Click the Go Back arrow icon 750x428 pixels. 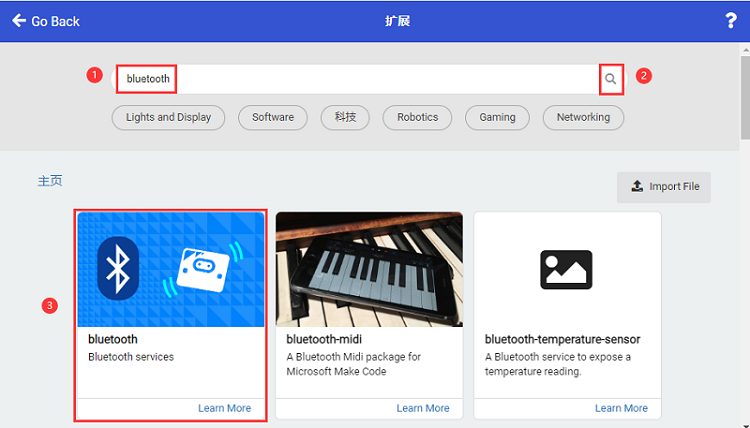19,21
